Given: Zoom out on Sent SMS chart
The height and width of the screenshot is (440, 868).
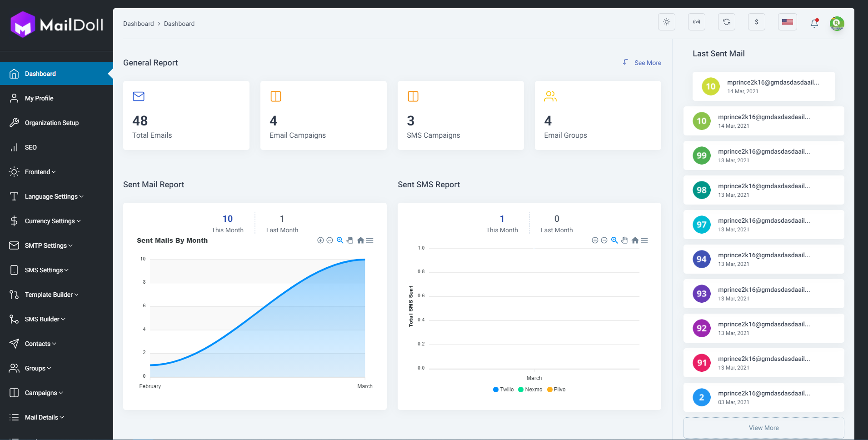Looking at the screenshot, I should click(x=604, y=240).
